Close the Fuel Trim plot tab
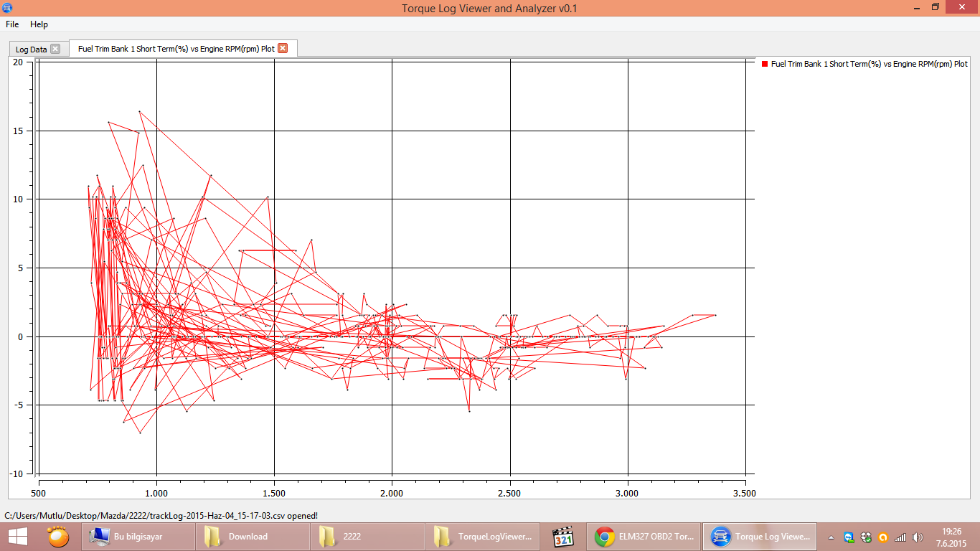The height and width of the screenshot is (551, 980). point(283,48)
